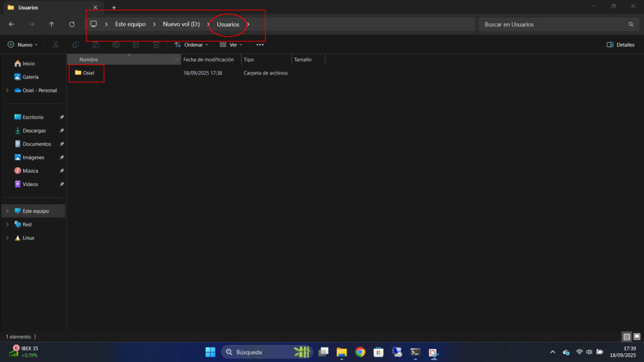
Task: Toggle the Detalles pane
Action: [x=620, y=45]
